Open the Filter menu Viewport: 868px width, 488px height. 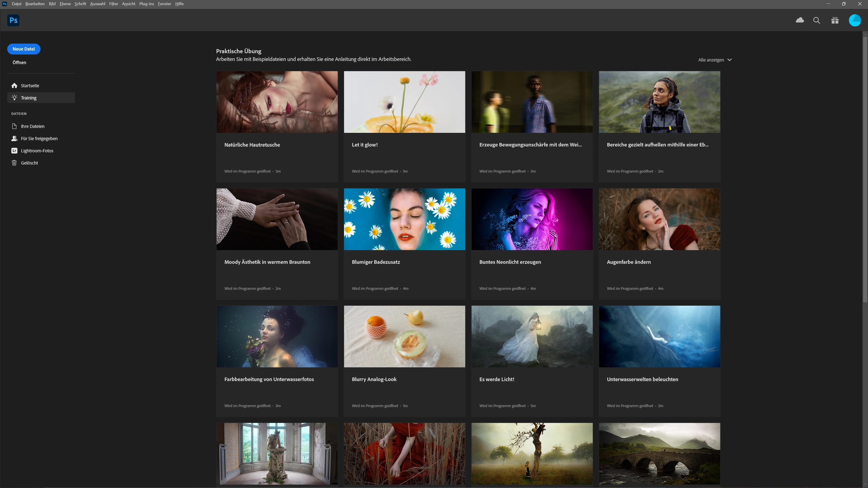[x=113, y=4]
